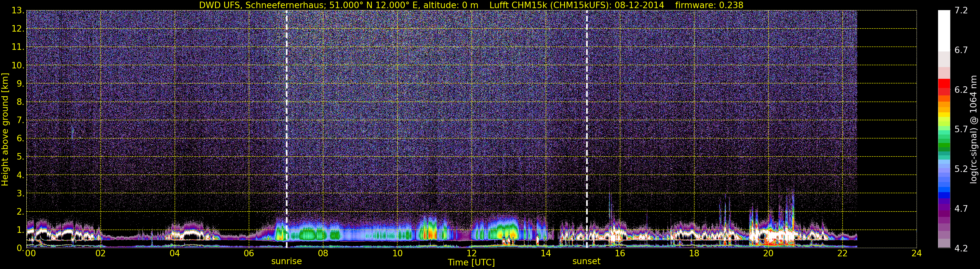Click the height-axis tick label '7.'

[20, 120]
